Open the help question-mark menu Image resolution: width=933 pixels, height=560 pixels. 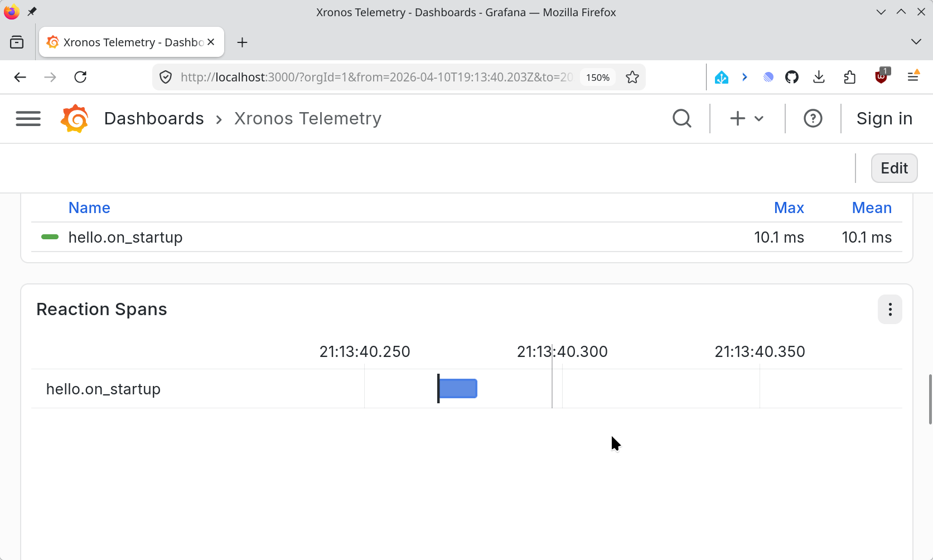click(813, 119)
